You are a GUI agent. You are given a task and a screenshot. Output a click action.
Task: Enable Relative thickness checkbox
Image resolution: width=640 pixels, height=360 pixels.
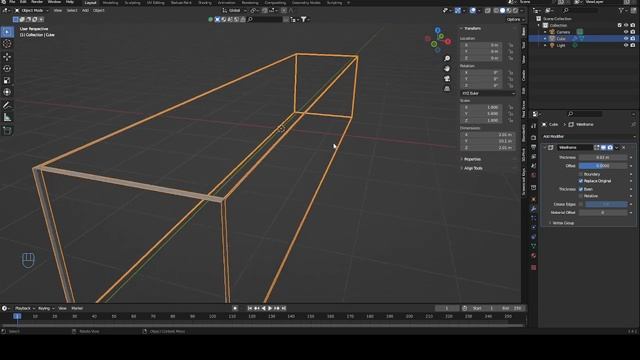tap(581, 196)
